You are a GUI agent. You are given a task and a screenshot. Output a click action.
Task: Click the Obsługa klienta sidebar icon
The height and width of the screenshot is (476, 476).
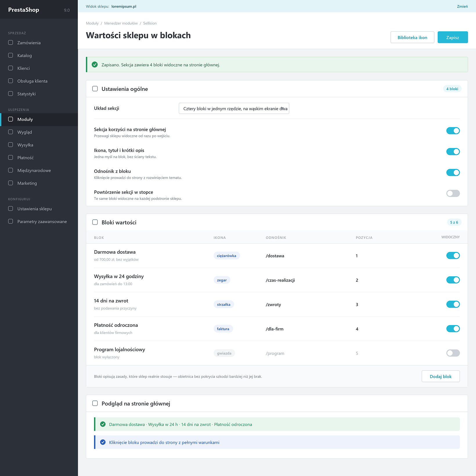(x=11, y=81)
